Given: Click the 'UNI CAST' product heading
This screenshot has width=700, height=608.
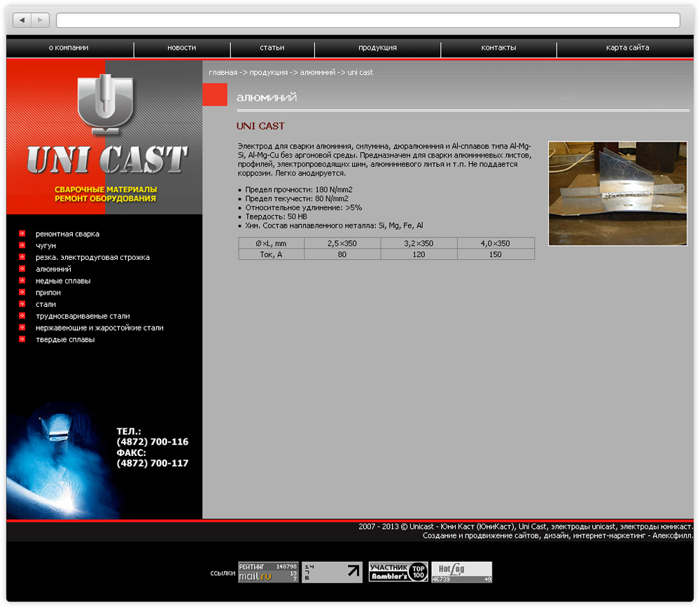Looking at the screenshot, I should [x=260, y=126].
